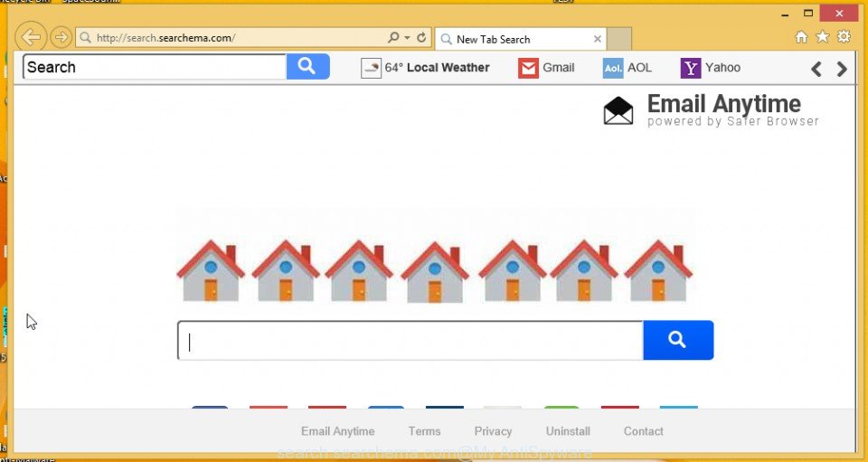Minimize the browser window
868x462 pixels.
786,14
